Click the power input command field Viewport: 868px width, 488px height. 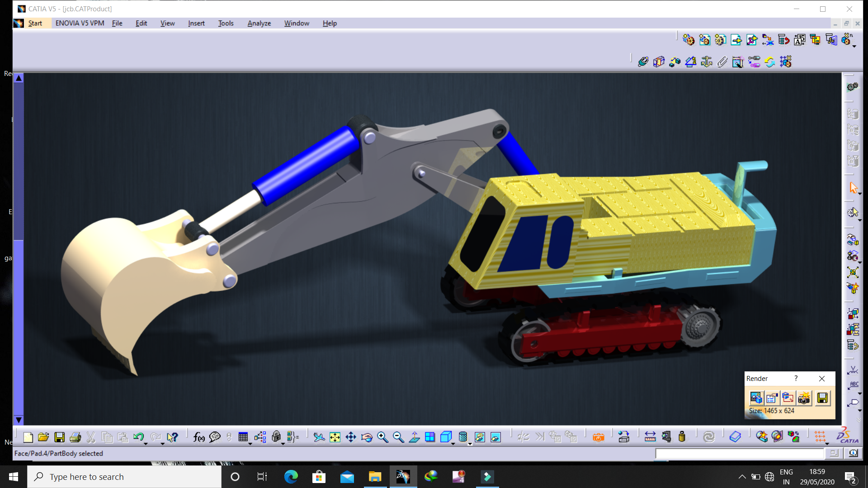click(x=740, y=453)
